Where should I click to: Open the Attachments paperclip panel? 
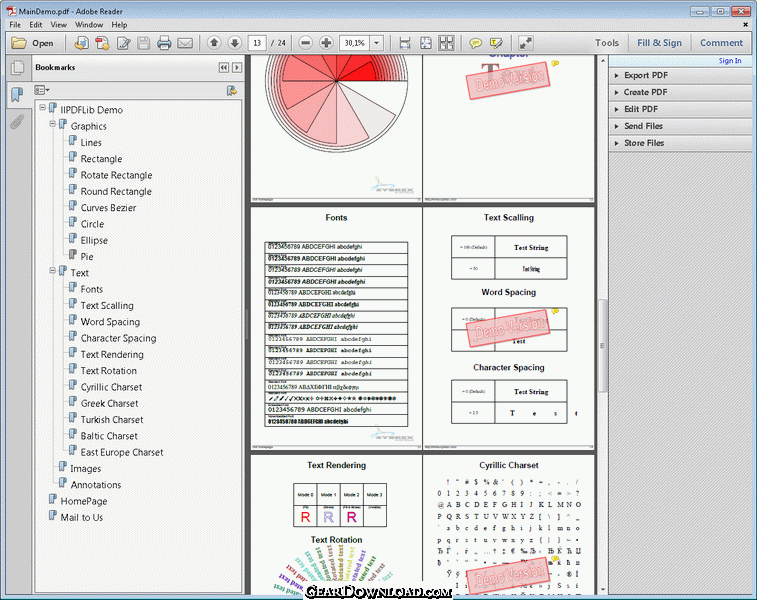[17, 122]
